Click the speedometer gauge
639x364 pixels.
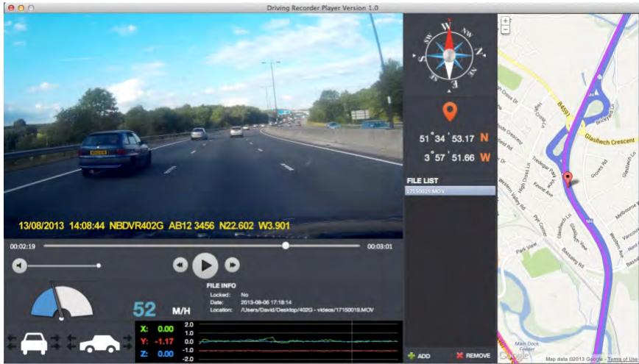62,301
